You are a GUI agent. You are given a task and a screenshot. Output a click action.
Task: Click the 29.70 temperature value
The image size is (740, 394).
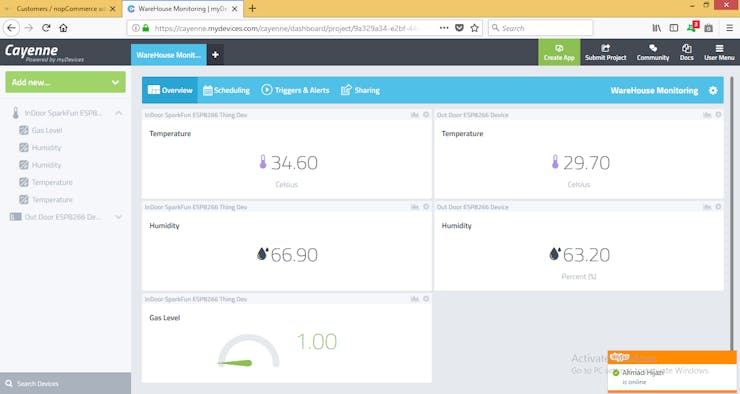coord(586,163)
